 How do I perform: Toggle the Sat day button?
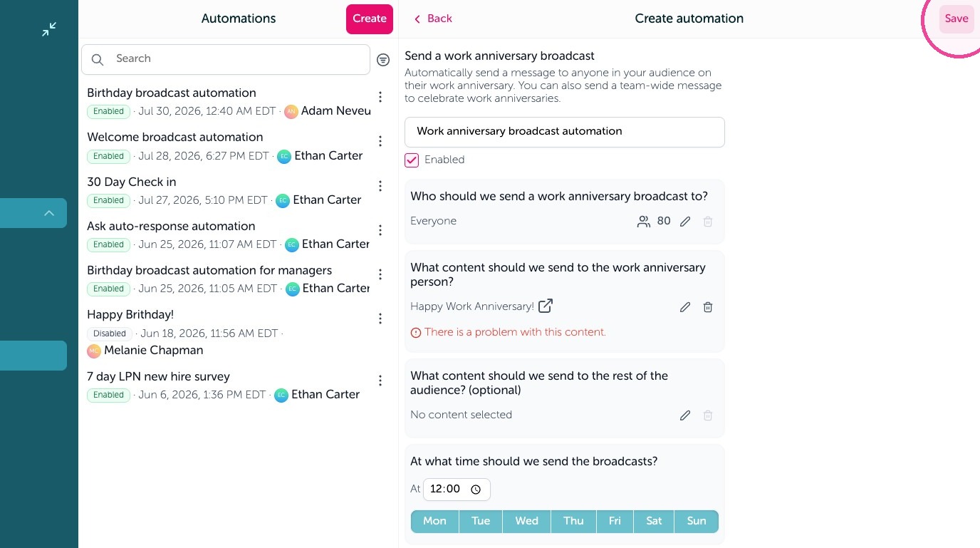(654, 521)
